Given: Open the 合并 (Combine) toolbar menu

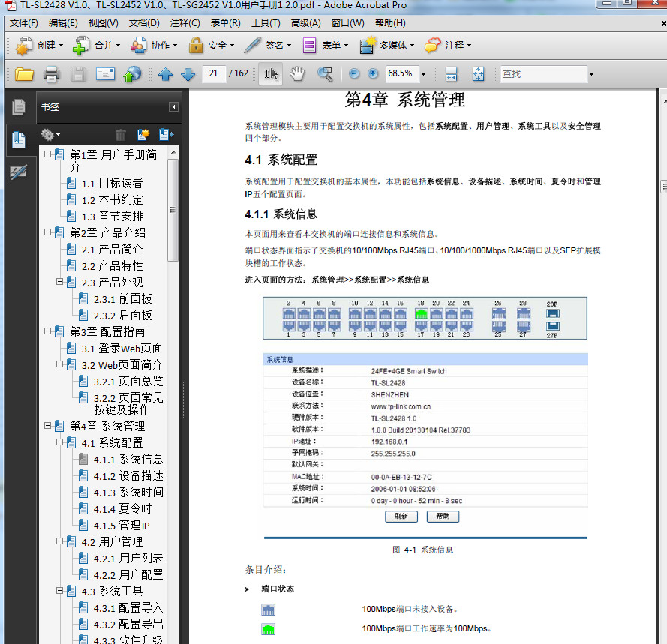Looking at the screenshot, I should (x=96, y=45).
